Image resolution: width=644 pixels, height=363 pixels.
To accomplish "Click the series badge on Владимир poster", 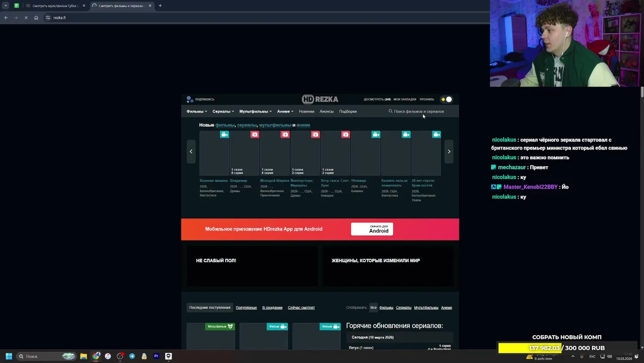I will tap(255, 135).
